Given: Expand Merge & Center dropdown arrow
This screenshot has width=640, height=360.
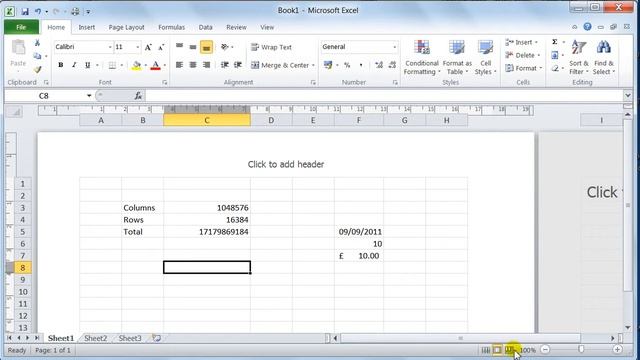Looking at the screenshot, I should click(x=313, y=65).
